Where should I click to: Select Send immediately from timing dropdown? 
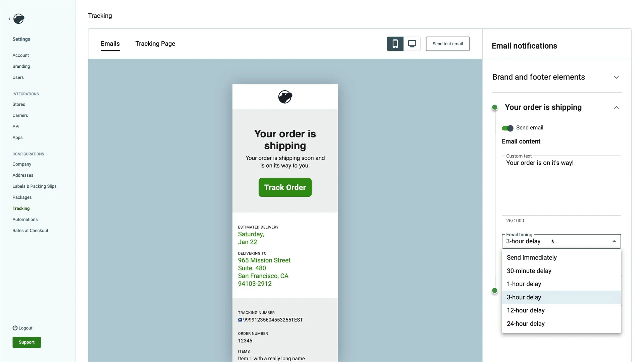point(532,257)
